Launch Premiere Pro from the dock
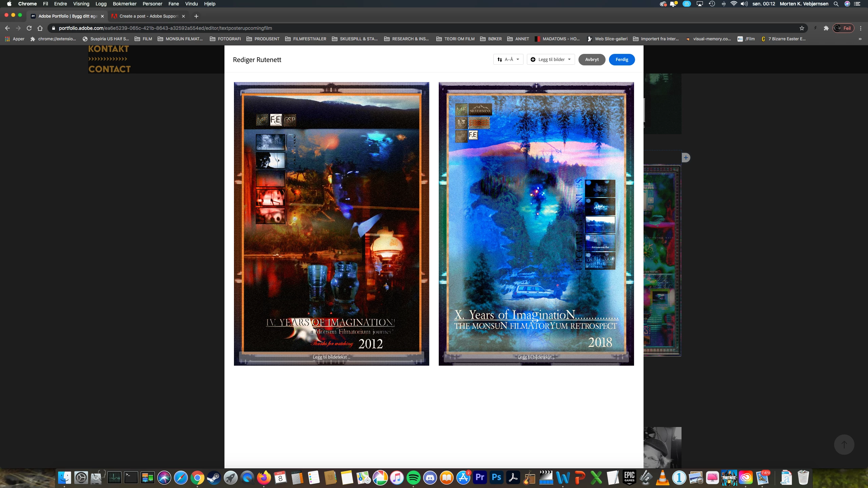Image resolution: width=868 pixels, height=488 pixels. pyautogui.click(x=480, y=477)
